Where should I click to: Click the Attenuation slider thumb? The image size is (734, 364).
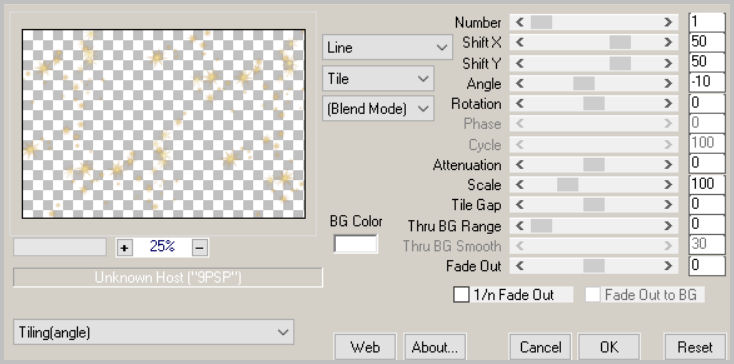pyautogui.click(x=594, y=164)
